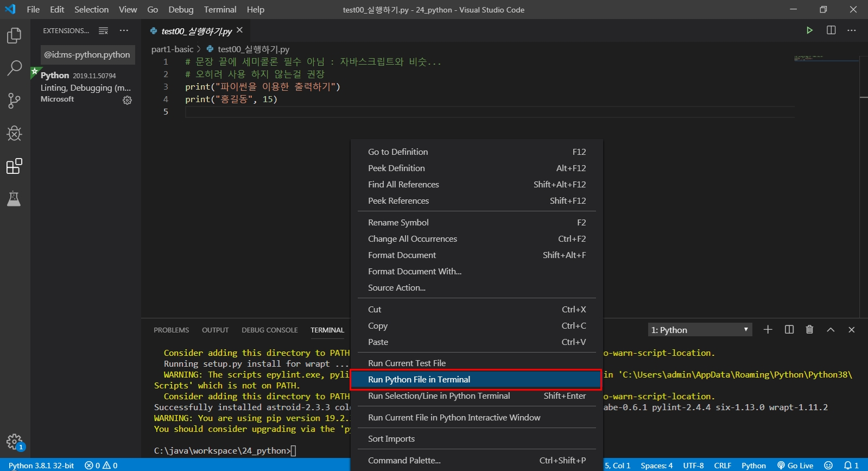Image resolution: width=868 pixels, height=471 pixels.
Task: Click the VS Code logo icon
Action: tap(10, 9)
